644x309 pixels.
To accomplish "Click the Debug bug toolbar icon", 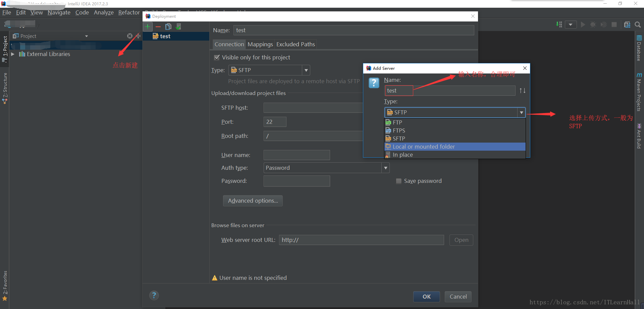I will [593, 25].
